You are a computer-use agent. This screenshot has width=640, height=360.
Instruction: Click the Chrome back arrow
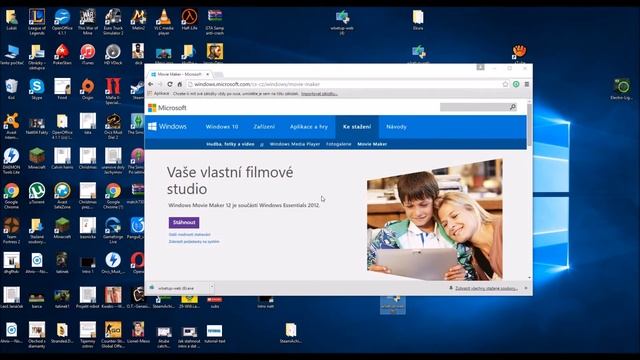pos(151,84)
